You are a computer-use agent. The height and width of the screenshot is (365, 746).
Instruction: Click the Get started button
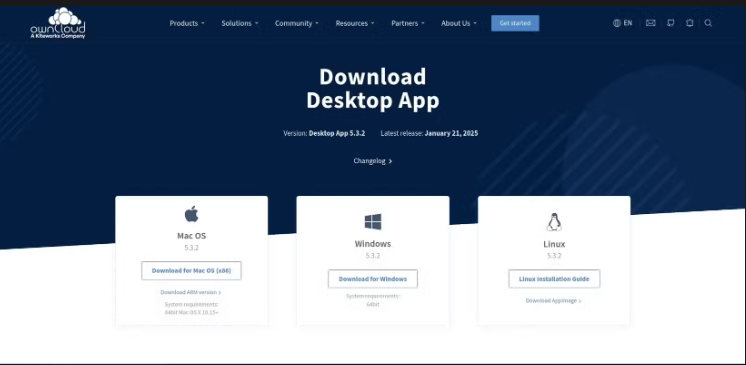pos(515,23)
